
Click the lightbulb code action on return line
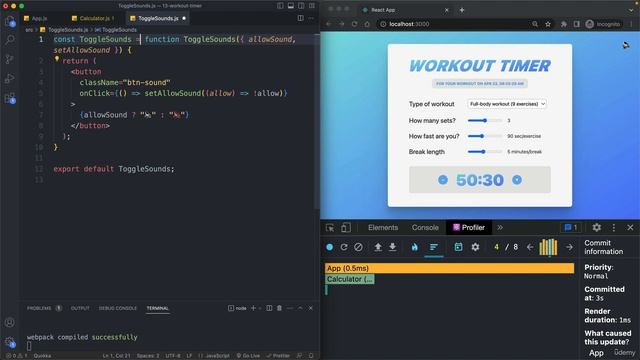point(57,59)
